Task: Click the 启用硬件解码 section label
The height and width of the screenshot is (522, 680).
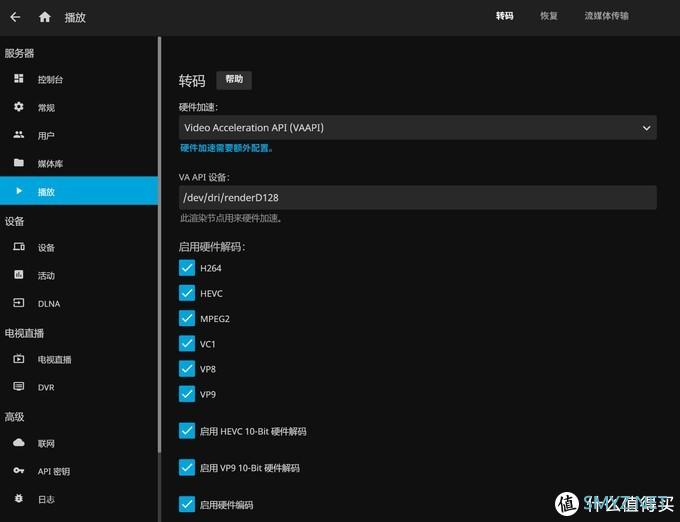Action: pyautogui.click(x=212, y=247)
